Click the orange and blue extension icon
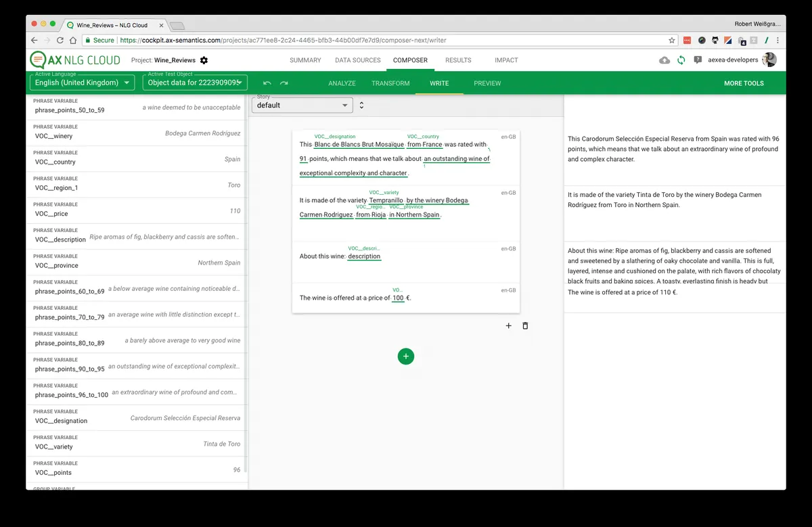The image size is (812, 527). (x=727, y=41)
